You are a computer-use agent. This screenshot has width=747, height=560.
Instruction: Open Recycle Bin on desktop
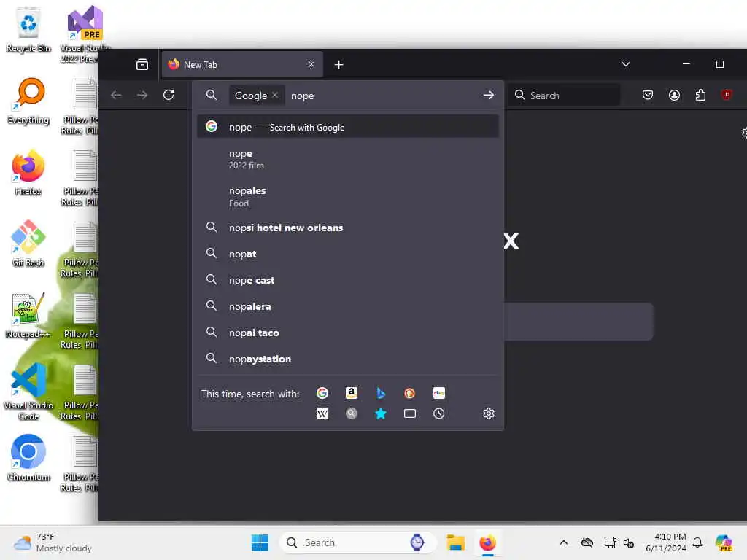click(x=28, y=29)
